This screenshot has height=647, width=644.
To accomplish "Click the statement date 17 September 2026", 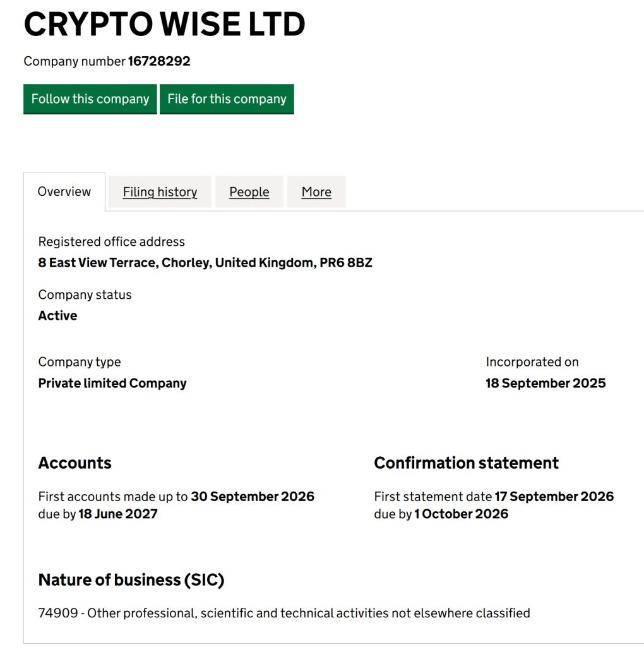I will tap(554, 497).
